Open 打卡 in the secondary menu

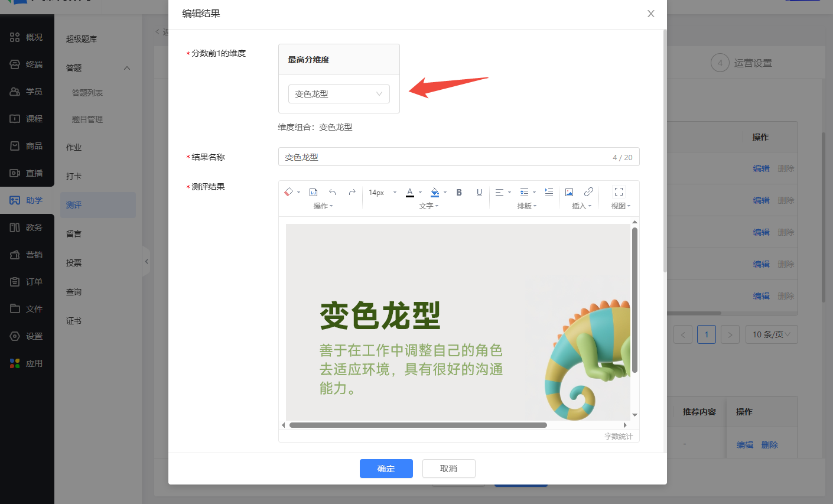click(74, 176)
